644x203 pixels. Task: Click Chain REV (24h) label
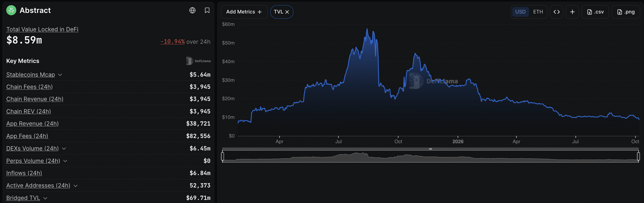click(28, 112)
